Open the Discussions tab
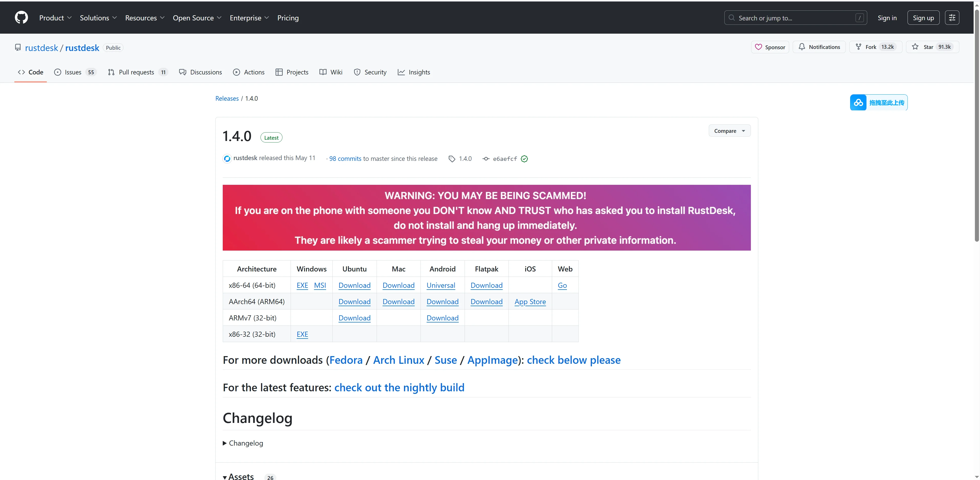The height and width of the screenshot is (480, 980). click(x=201, y=72)
